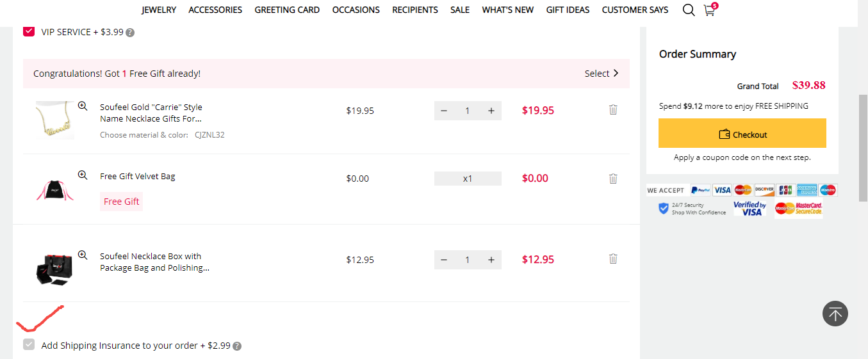Click the Carrie necklace thumbnail
The width and height of the screenshot is (868, 359).
point(54,120)
